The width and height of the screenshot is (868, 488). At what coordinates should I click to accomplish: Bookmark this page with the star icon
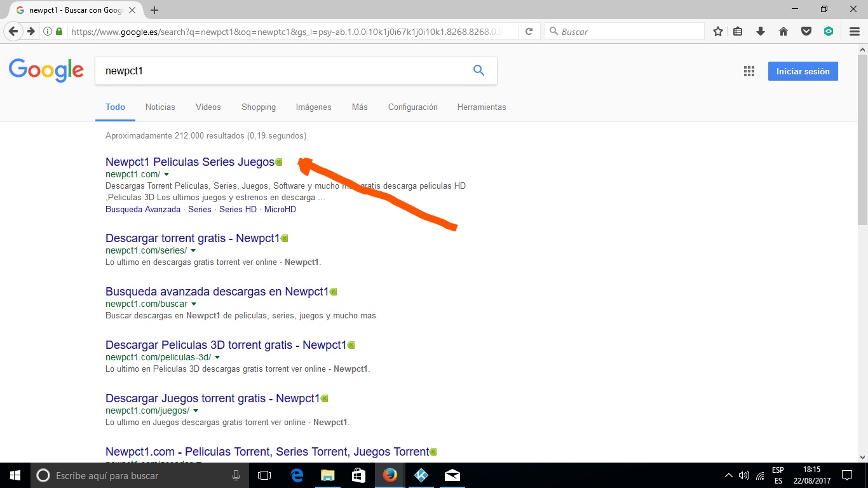(718, 31)
